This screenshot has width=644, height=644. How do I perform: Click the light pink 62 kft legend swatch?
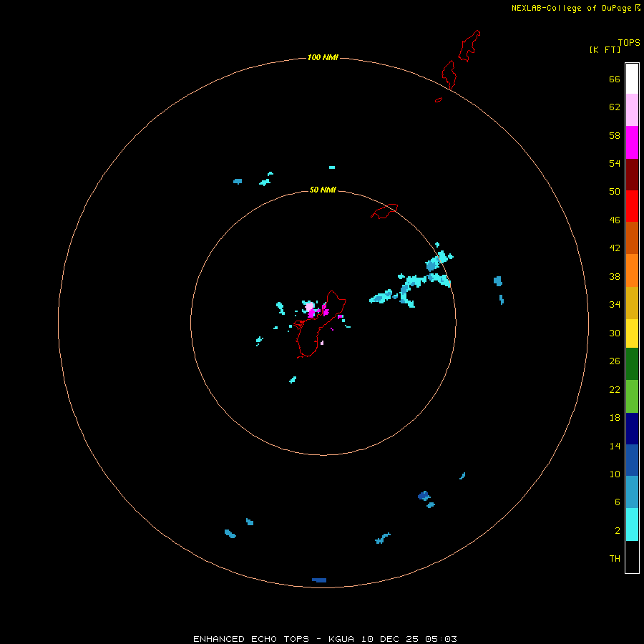pos(632,110)
